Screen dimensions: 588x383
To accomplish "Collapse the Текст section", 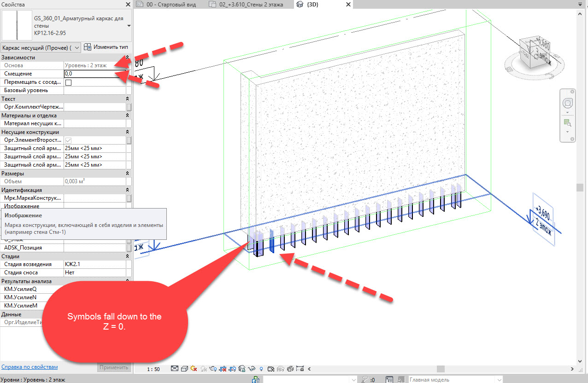I will (x=127, y=99).
